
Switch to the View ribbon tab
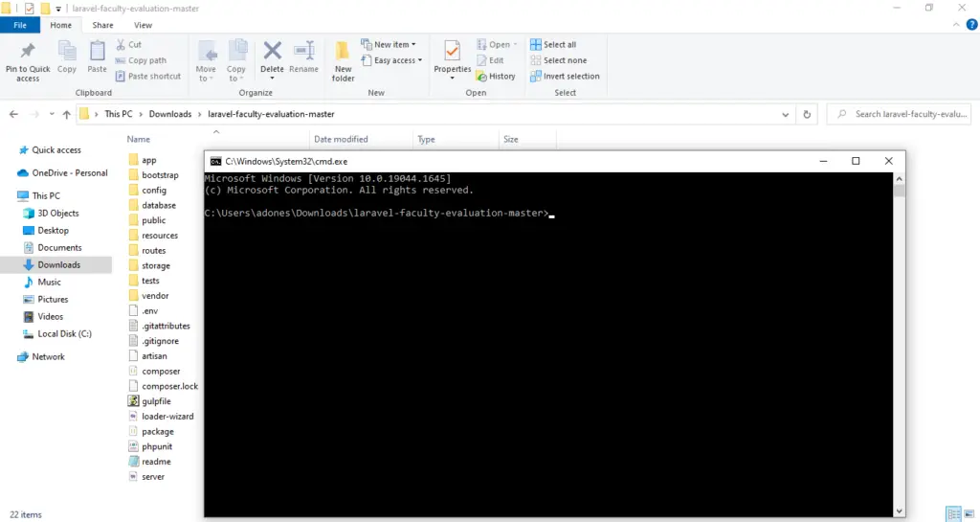point(143,25)
